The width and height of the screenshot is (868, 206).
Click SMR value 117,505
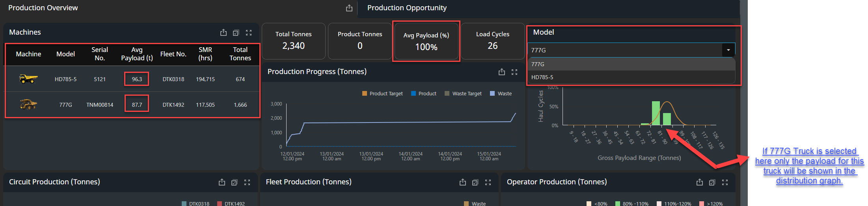pyautogui.click(x=205, y=105)
